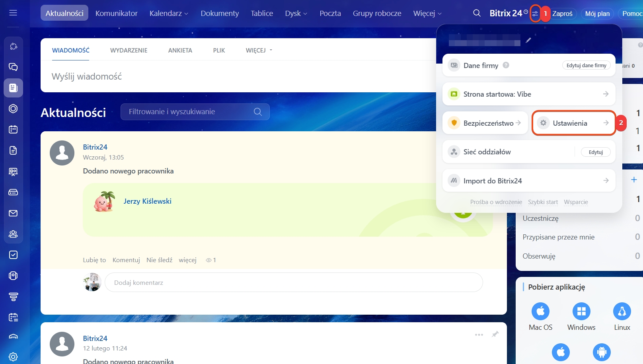Image resolution: width=643 pixels, height=364 pixels.
Task: Click the pencil icon to edit the portal name
Action: (528, 40)
